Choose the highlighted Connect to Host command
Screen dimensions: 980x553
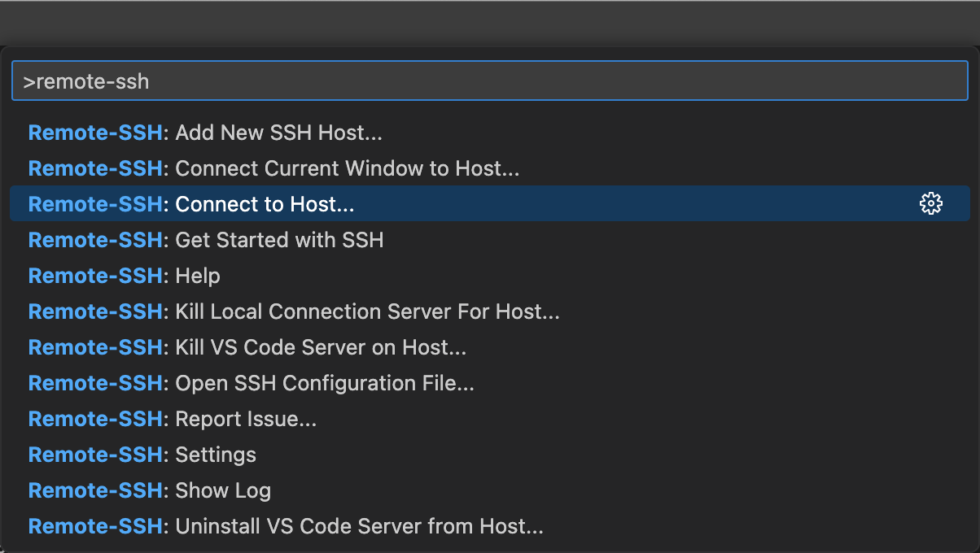tap(265, 204)
